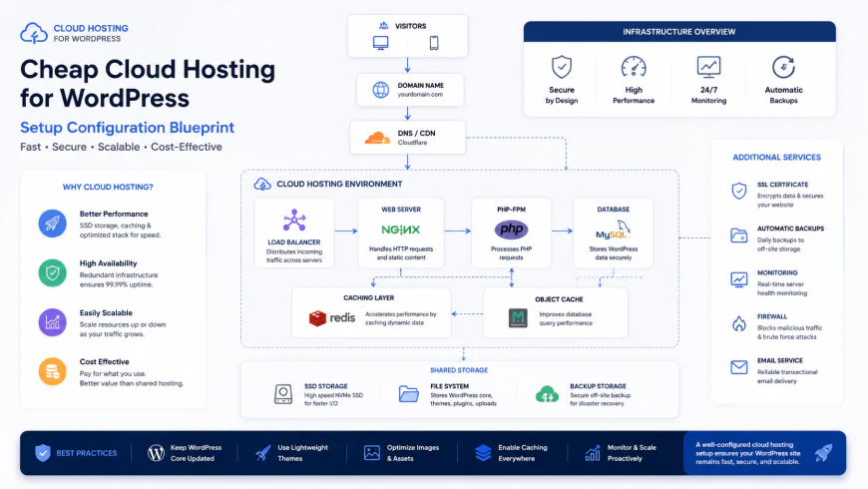868x489 pixels.
Task: Click the 'Caching Layer' label
Action: [369, 298]
